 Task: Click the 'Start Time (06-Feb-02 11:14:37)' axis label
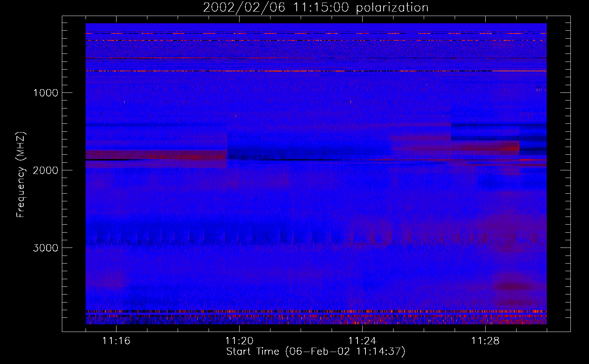coord(316,352)
